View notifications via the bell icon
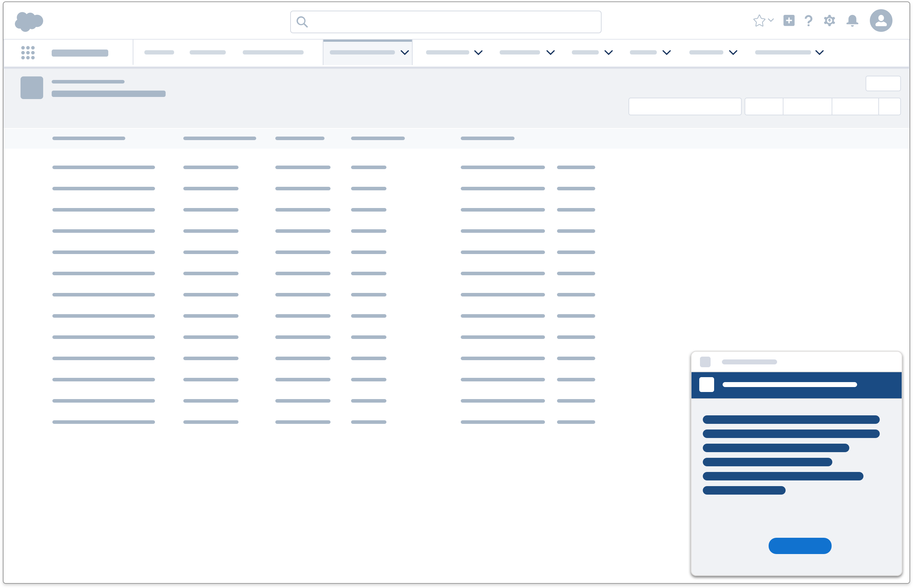Viewport: 913px width, 588px height. 852,21
